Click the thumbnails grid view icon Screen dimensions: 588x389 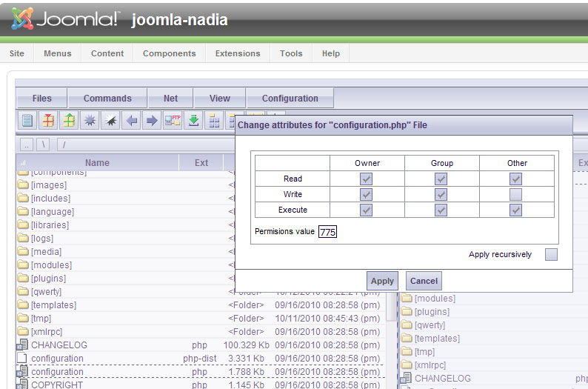(x=214, y=121)
